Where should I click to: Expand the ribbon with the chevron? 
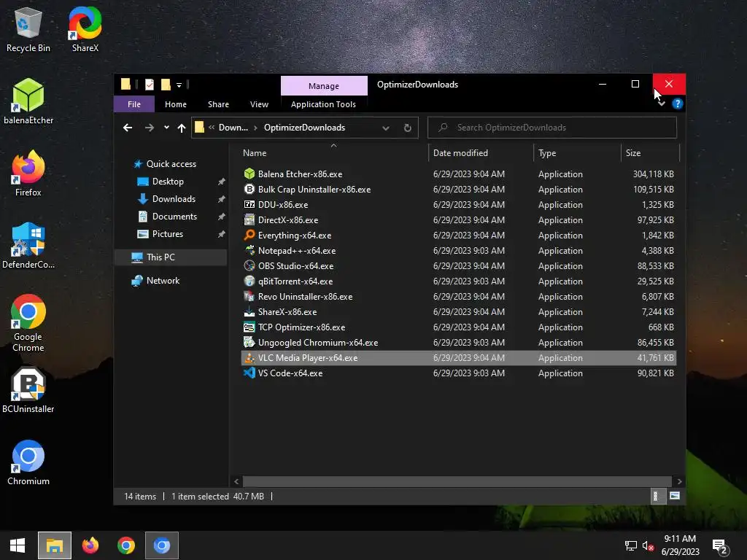point(661,104)
